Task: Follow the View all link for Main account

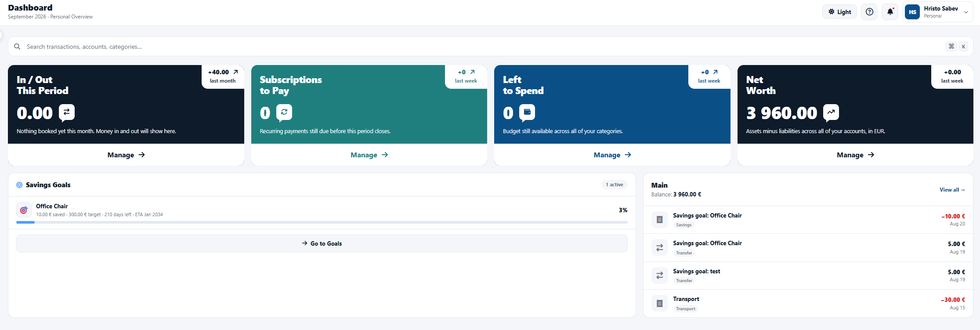Action: (952, 190)
